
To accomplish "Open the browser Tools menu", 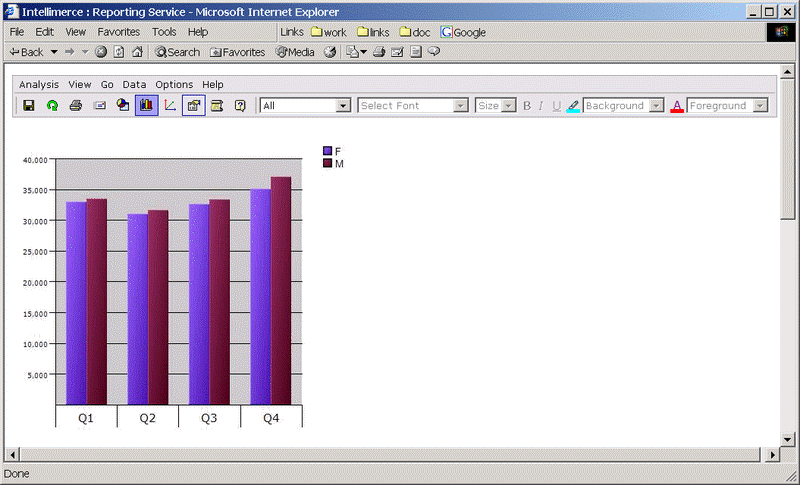I will [x=164, y=32].
